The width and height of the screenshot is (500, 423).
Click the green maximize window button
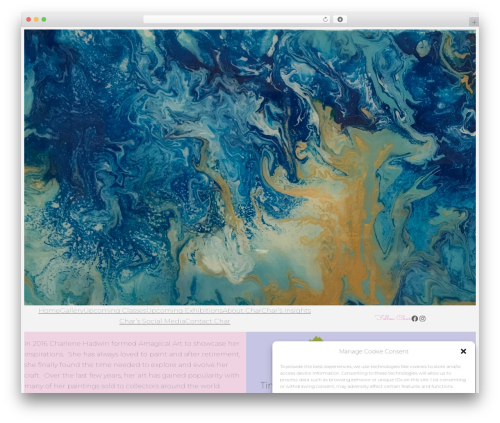[44, 19]
